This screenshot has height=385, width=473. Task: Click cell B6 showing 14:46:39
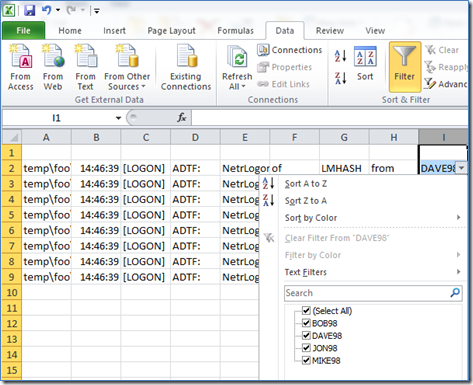point(96,230)
